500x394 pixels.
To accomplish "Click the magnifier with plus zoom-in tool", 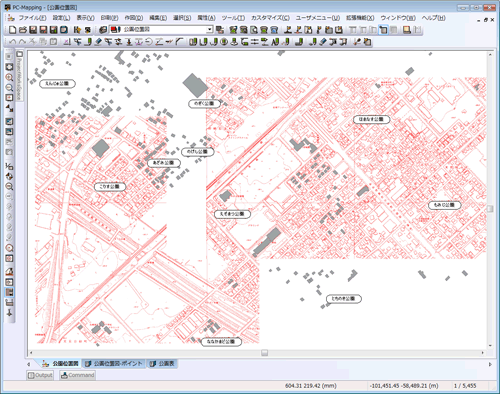I will point(9,77).
